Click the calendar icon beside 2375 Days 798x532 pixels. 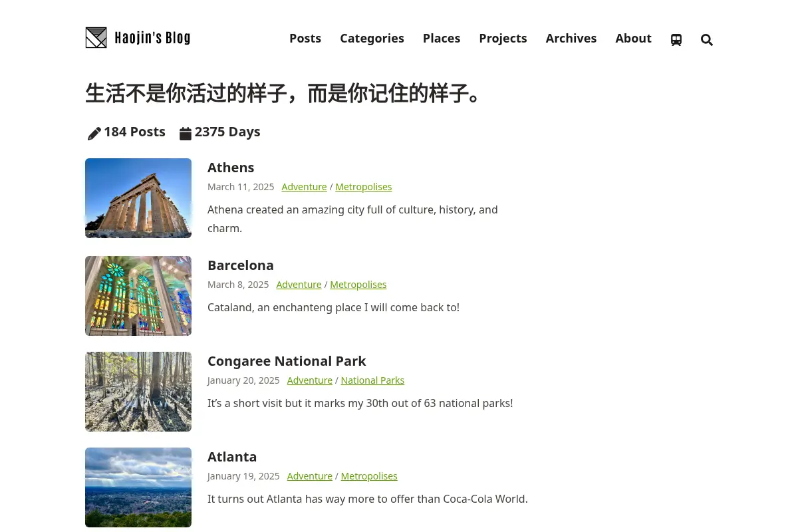tap(186, 134)
